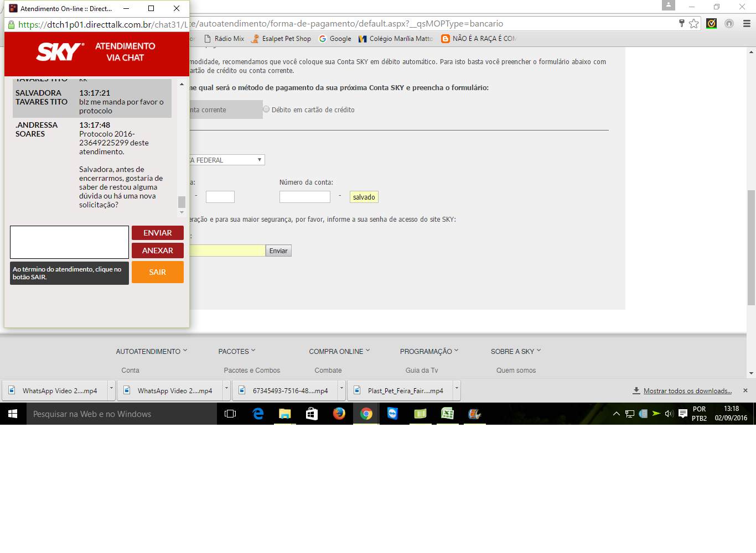Open the Esalpet Pet Shop bookmark
756x553 pixels.
click(281, 39)
